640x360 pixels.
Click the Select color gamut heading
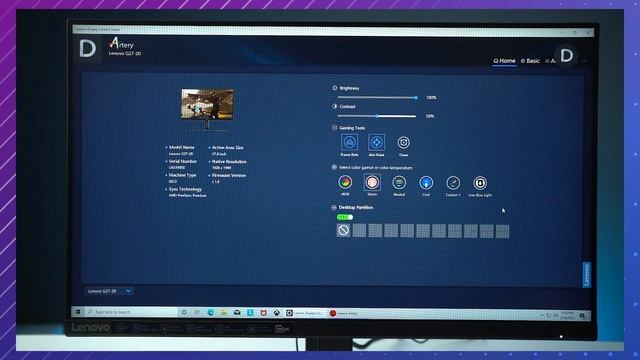pyautogui.click(x=376, y=168)
